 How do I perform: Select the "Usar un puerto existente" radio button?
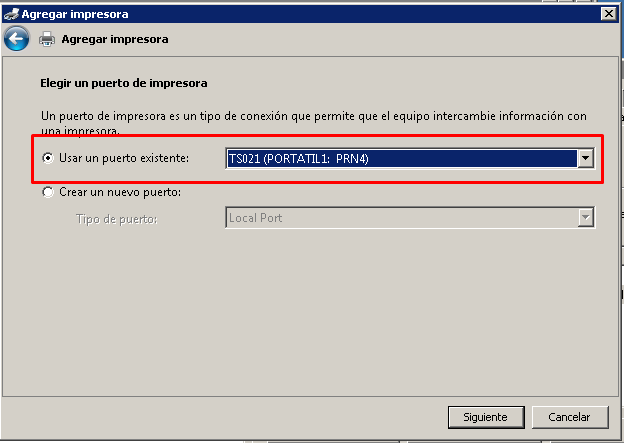click(47, 158)
